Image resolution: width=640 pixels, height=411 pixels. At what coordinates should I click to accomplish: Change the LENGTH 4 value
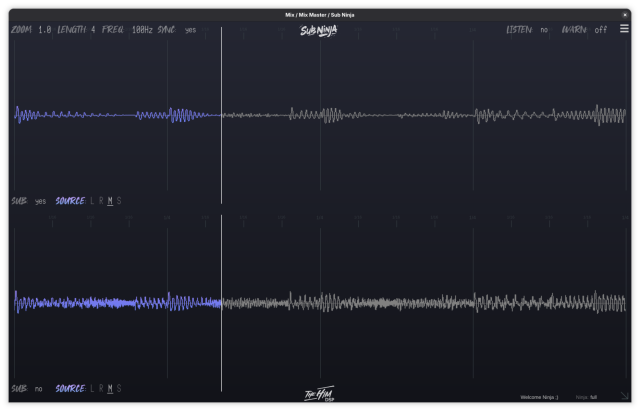tap(93, 30)
